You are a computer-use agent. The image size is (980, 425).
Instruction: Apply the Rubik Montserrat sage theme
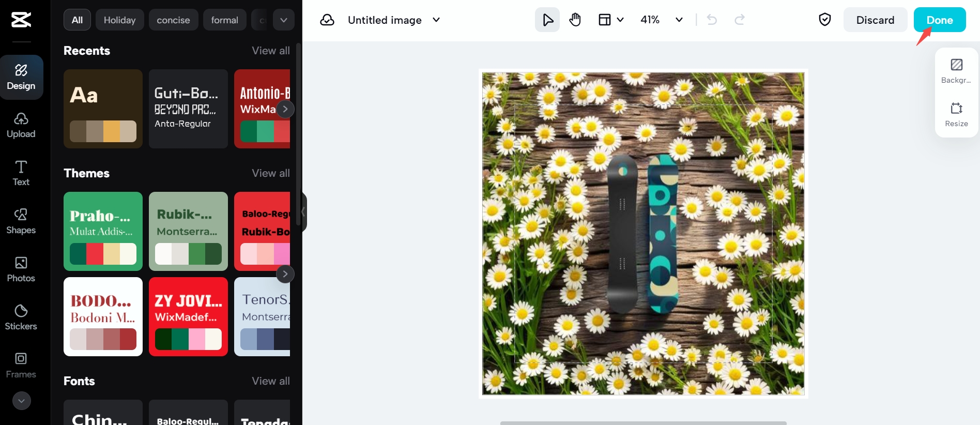[188, 232]
